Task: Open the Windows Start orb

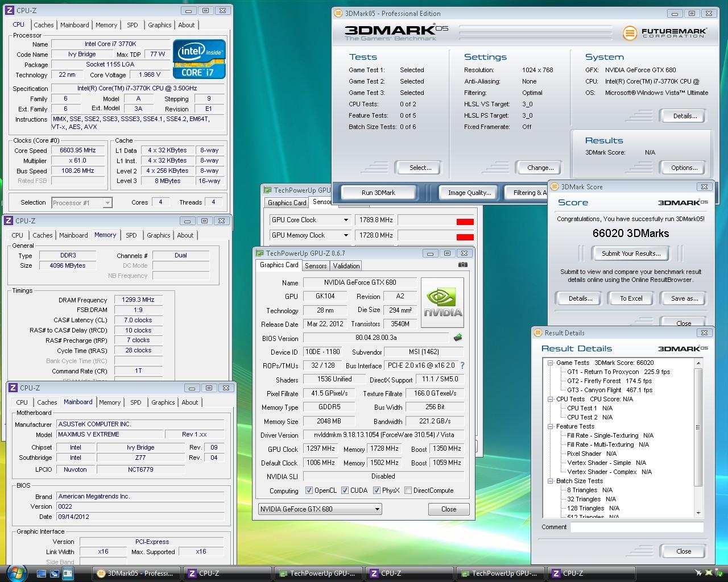Action: (16, 573)
